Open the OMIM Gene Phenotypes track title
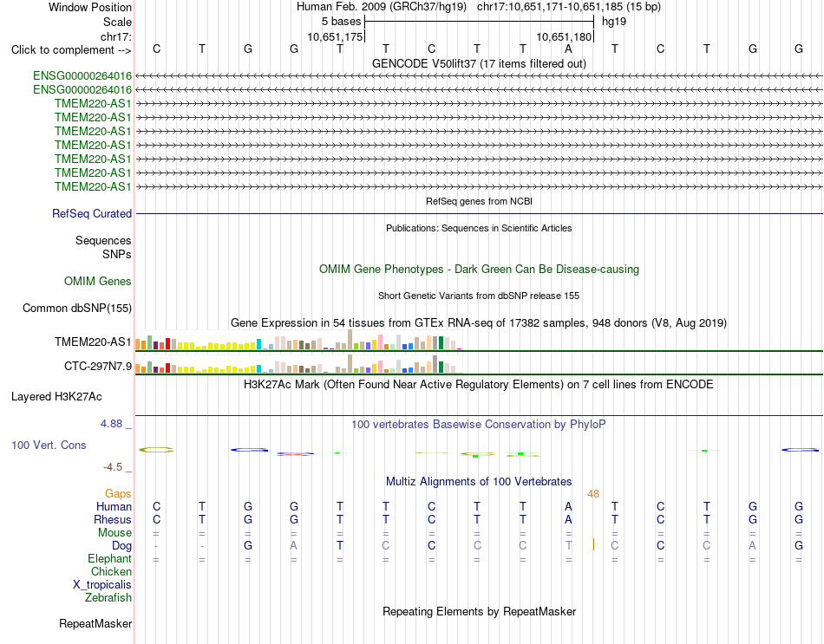Screen dimensions: 824x644 tap(479, 269)
